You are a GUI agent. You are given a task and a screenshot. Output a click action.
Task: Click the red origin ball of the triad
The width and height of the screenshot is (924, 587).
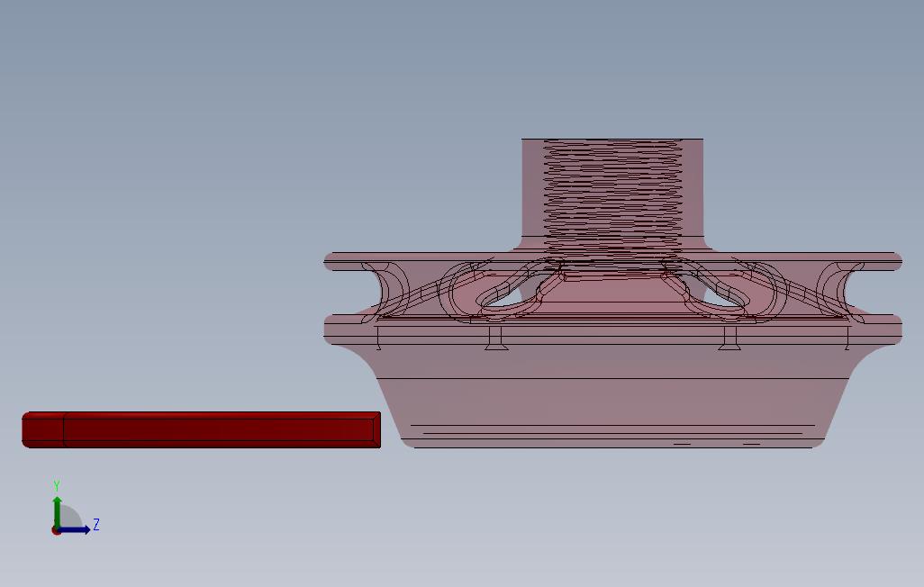(56, 530)
